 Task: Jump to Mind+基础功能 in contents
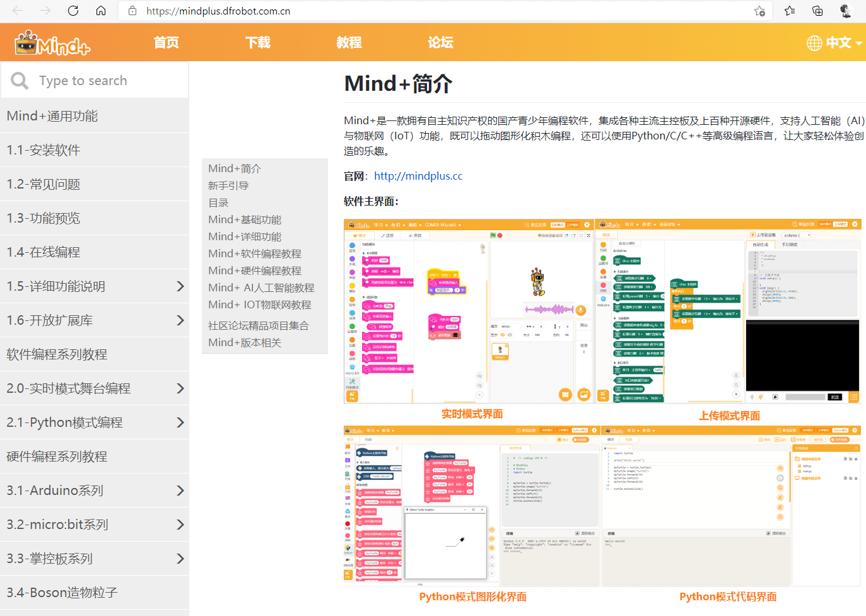coord(245,219)
